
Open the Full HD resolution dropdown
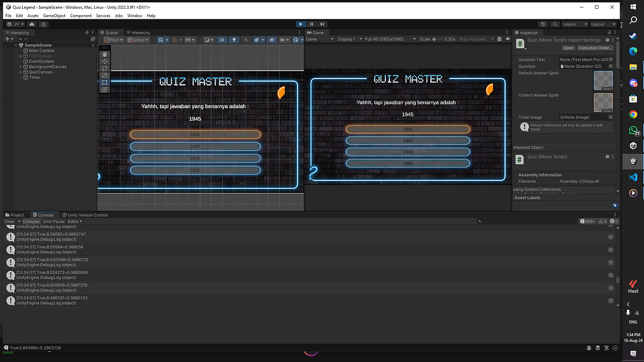click(387, 40)
